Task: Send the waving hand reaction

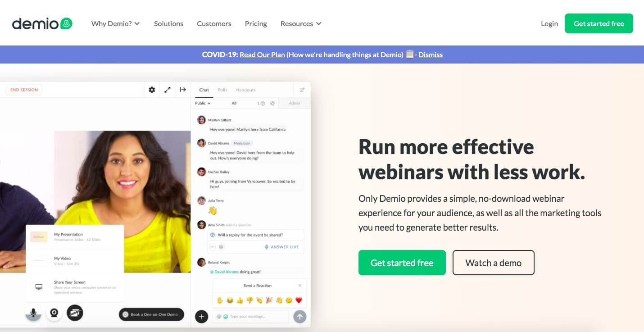Action: click(x=279, y=300)
